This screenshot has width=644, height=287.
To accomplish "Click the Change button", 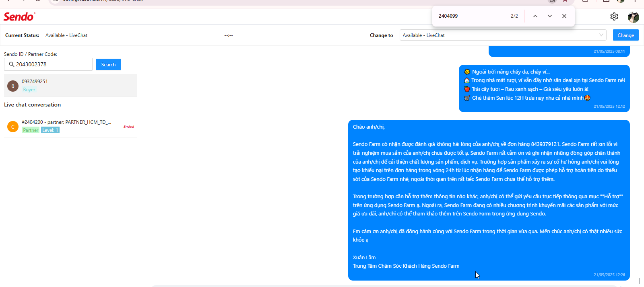I will pos(625,35).
